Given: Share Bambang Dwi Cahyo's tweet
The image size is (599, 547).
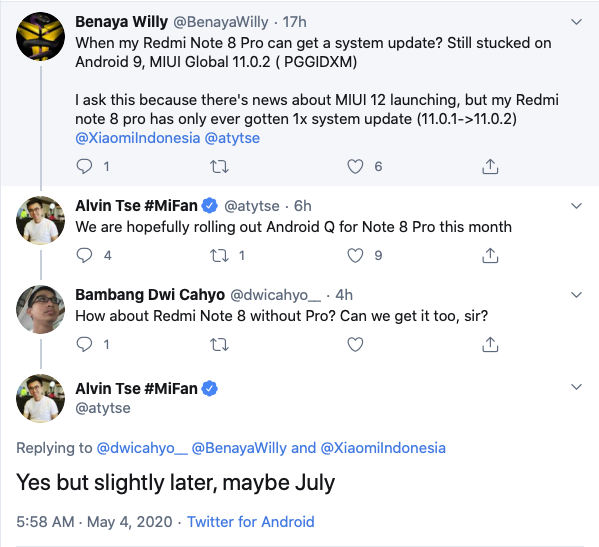Looking at the screenshot, I should pyautogui.click(x=490, y=345).
